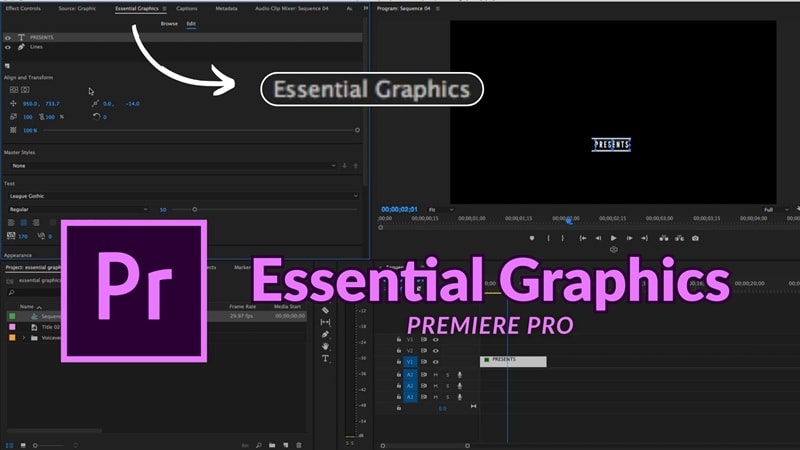Mute audio track A1
This screenshot has width=800, height=450.
436,374
